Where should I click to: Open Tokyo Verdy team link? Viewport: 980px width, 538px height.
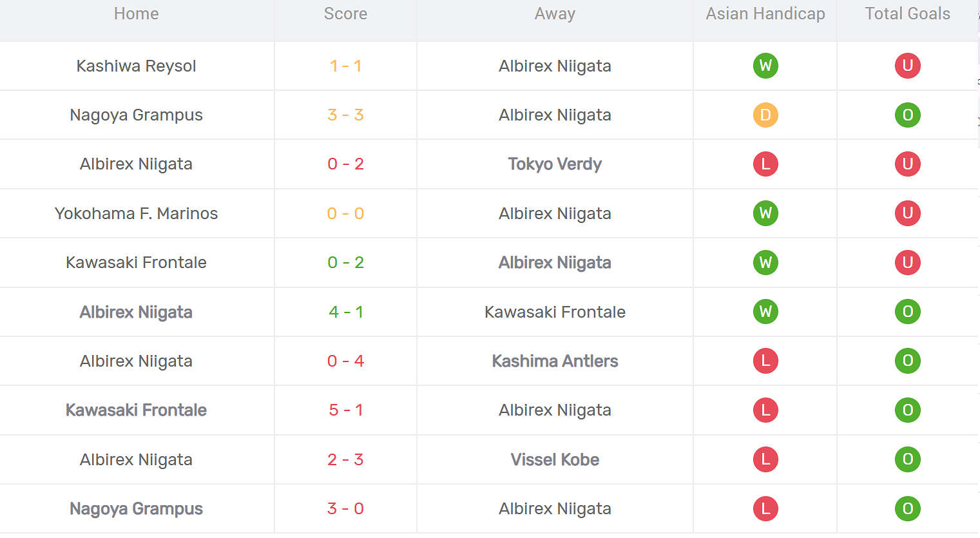(555, 164)
